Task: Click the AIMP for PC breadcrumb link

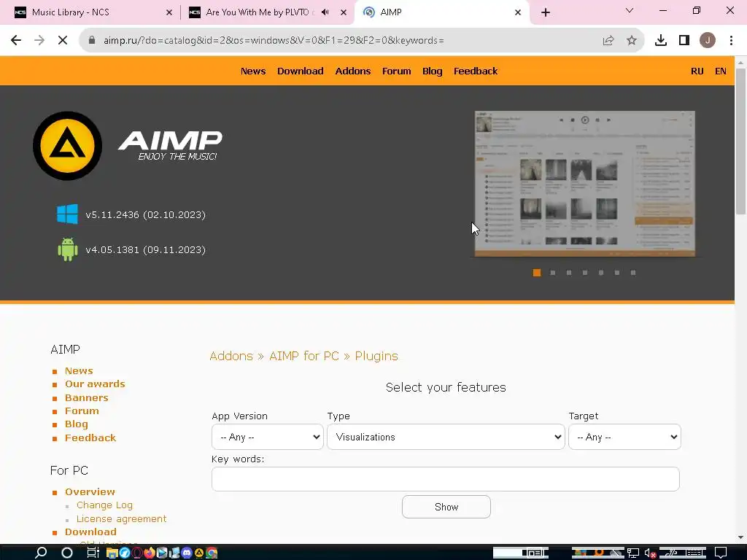Action: click(x=304, y=356)
